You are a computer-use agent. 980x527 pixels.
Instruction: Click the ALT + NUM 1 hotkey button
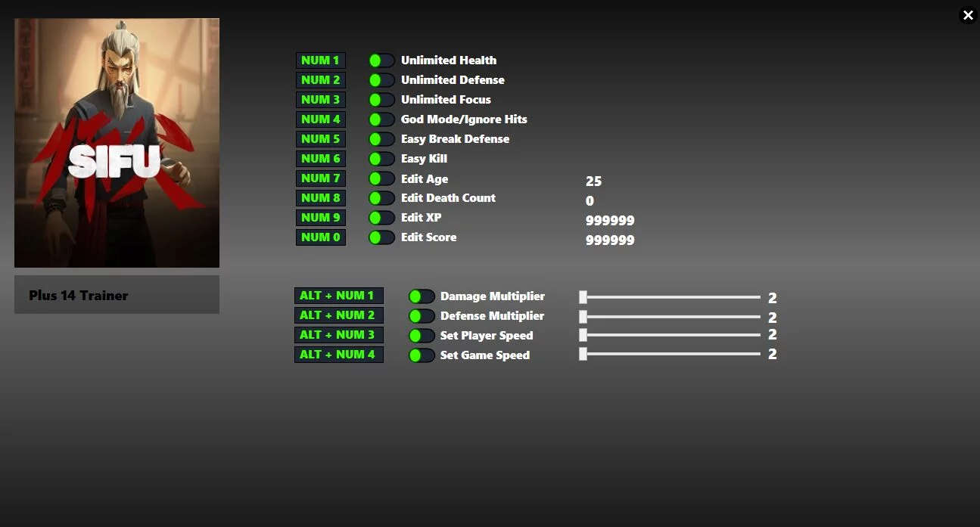(x=339, y=296)
